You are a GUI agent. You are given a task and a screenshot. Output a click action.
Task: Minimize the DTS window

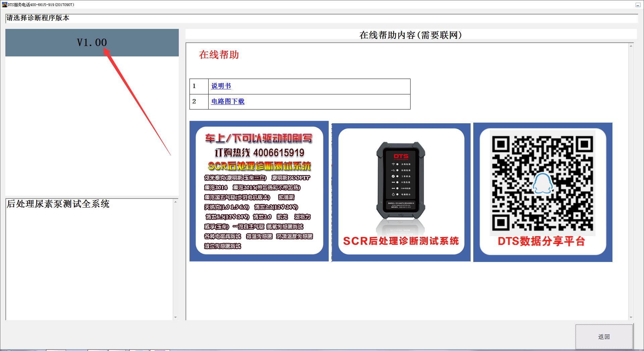click(638, 5)
